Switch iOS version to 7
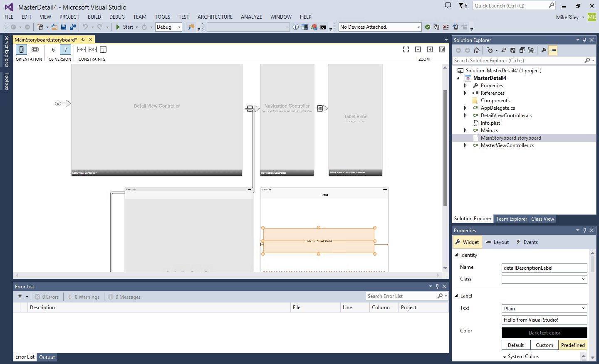This screenshot has width=599, height=364. tap(66, 49)
